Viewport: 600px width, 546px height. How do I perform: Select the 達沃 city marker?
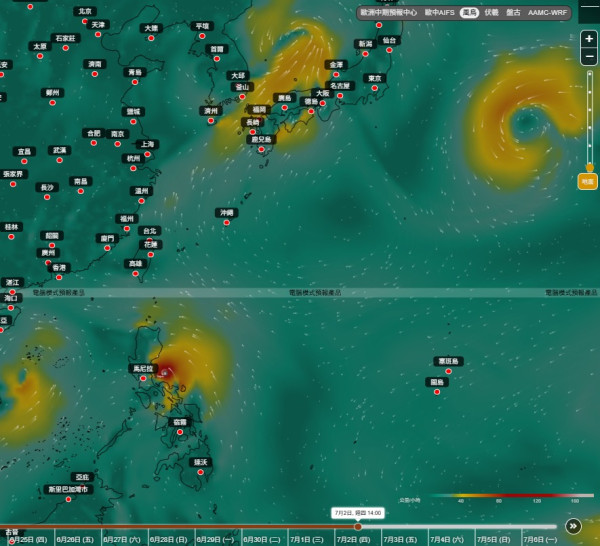[201, 472]
